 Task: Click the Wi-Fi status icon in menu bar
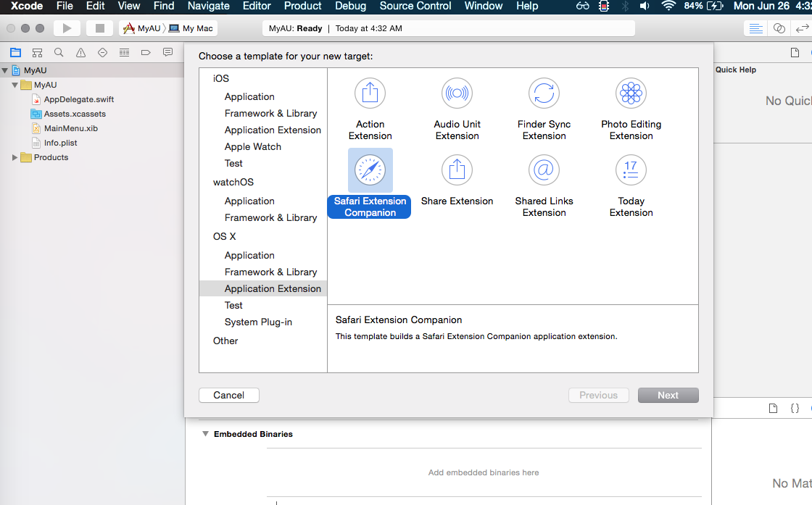(x=668, y=7)
